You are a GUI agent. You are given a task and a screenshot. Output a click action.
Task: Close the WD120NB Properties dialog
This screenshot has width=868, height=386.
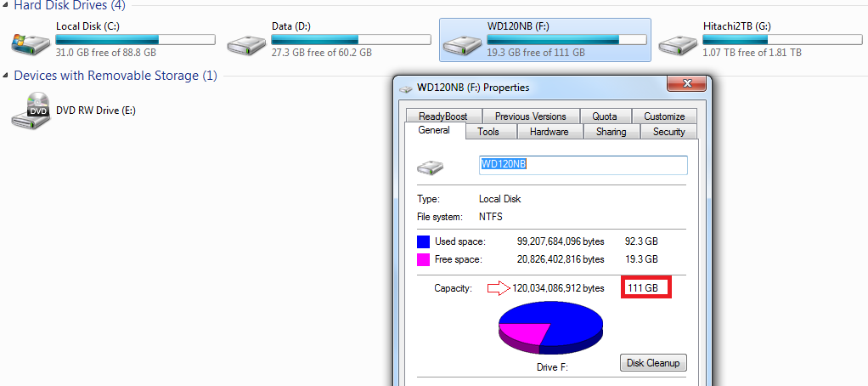[x=687, y=83]
